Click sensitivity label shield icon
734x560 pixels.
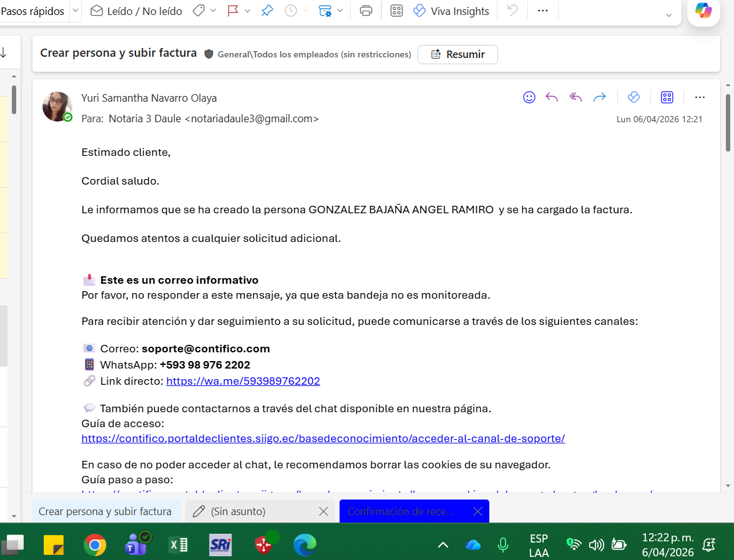(x=208, y=54)
